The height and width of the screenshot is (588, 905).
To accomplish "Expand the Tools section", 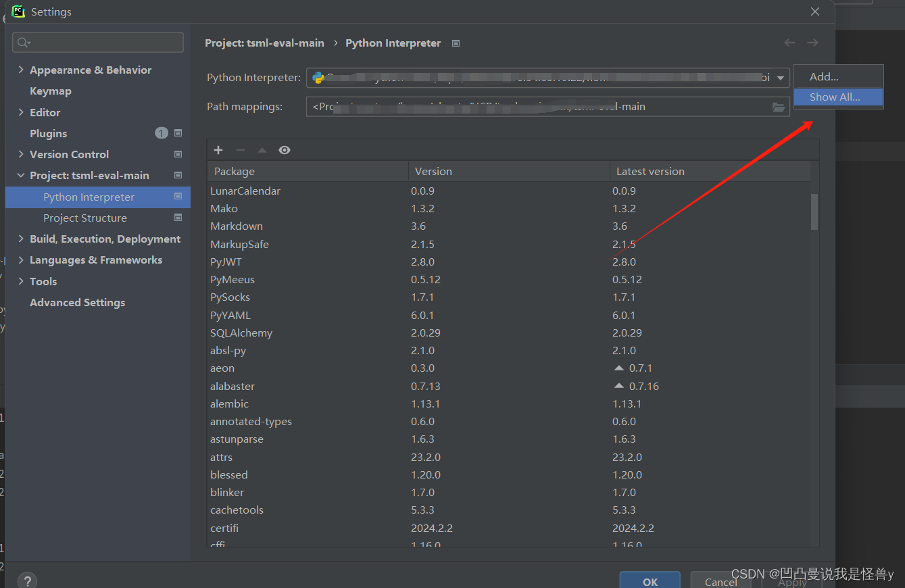I will click(x=21, y=281).
